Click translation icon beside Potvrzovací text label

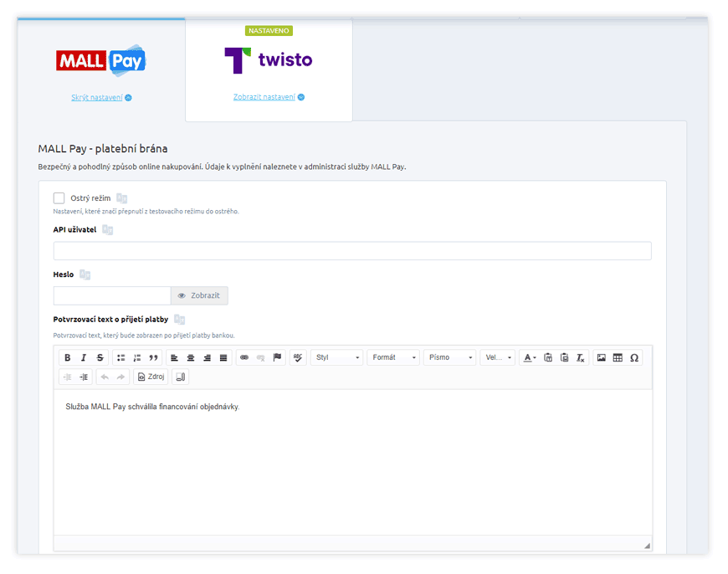point(180,320)
